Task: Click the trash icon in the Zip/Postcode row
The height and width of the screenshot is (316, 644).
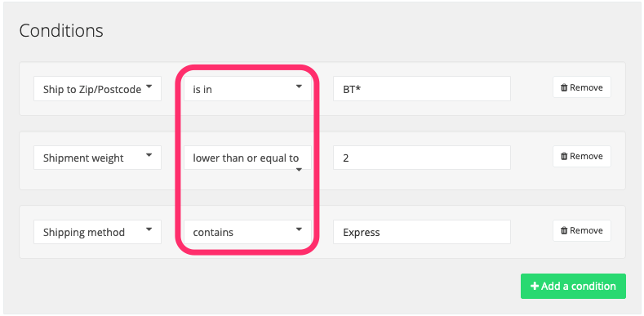Action: (564, 87)
